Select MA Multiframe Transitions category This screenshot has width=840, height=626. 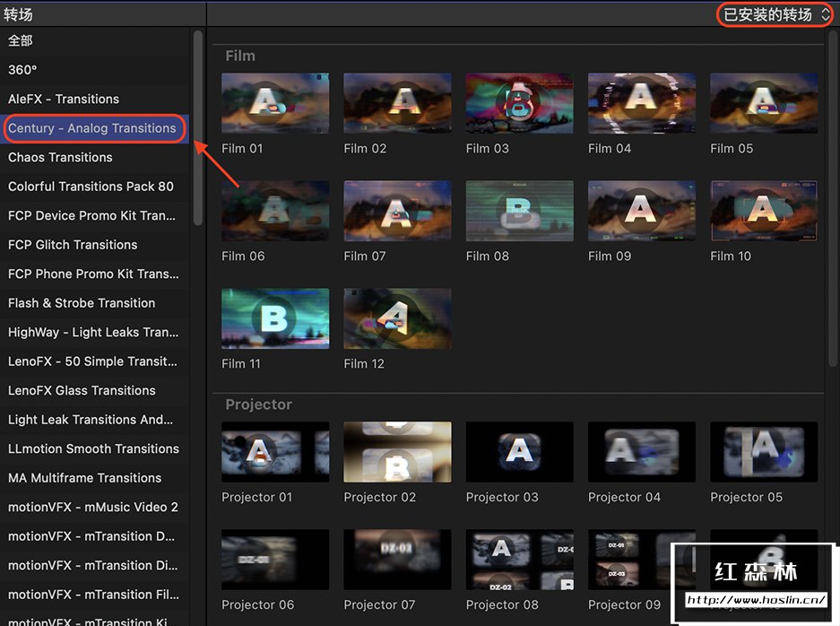[94, 478]
